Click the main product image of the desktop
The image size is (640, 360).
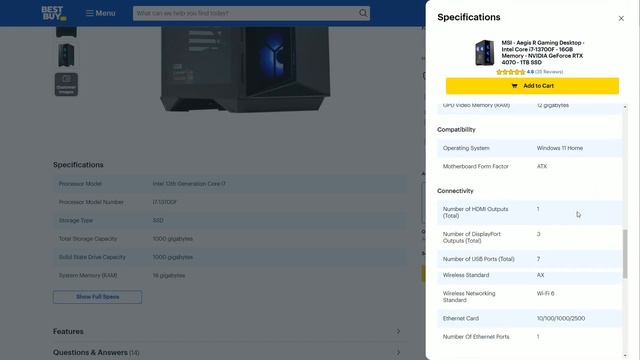click(245, 69)
